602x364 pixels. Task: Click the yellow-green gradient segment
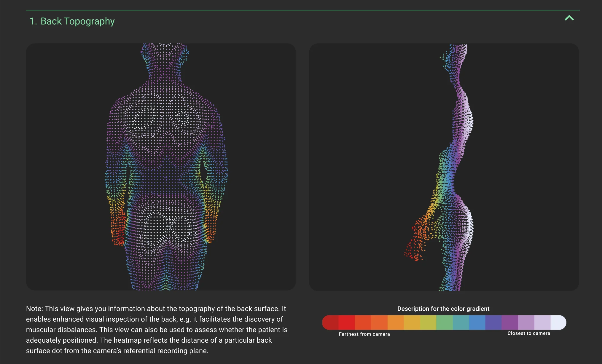pyautogui.click(x=428, y=323)
